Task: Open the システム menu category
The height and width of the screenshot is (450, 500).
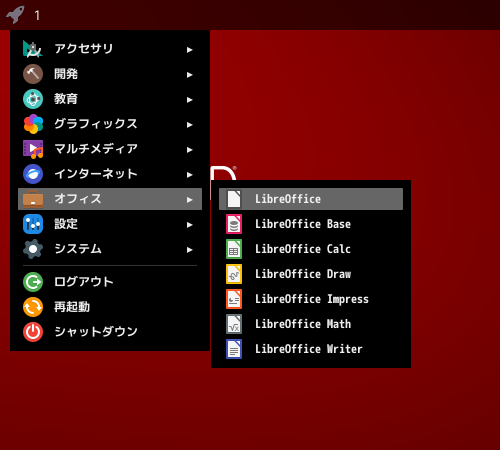Action: click(x=110, y=249)
